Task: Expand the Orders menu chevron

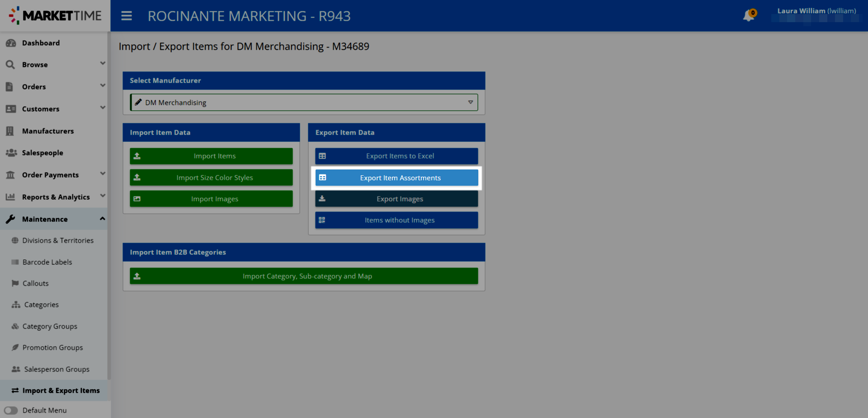Action: (x=103, y=86)
